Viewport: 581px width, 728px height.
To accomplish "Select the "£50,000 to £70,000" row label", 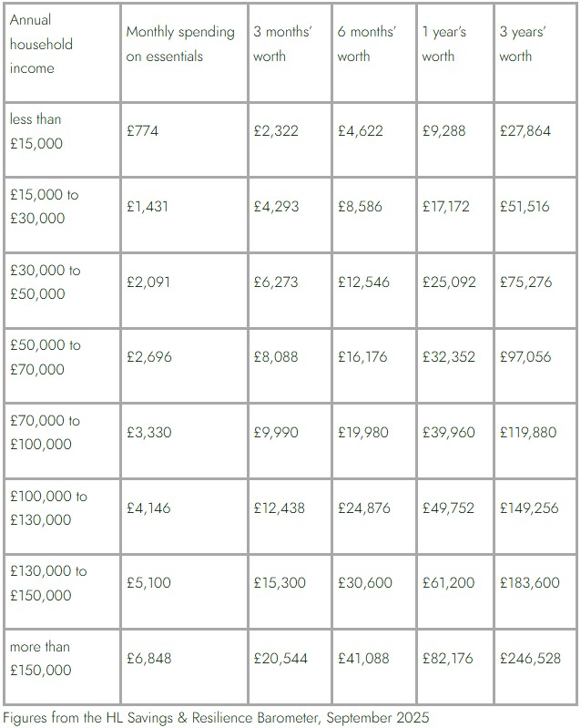I will point(46,357).
